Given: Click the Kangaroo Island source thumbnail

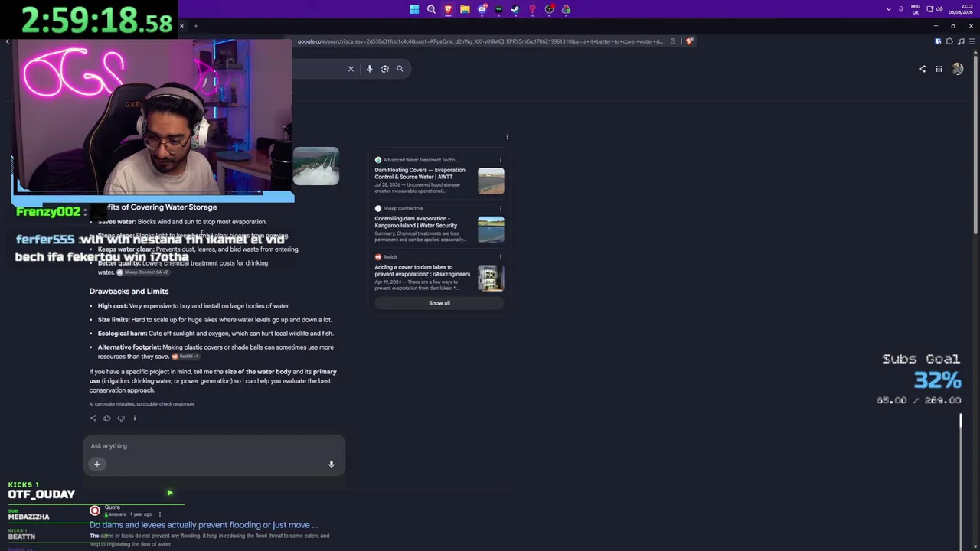Looking at the screenshot, I should point(491,230).
